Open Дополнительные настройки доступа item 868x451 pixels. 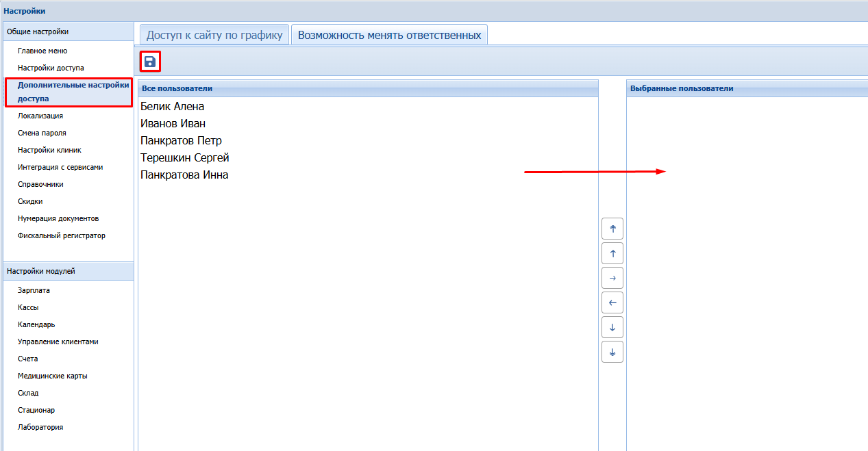click(69, 92)
